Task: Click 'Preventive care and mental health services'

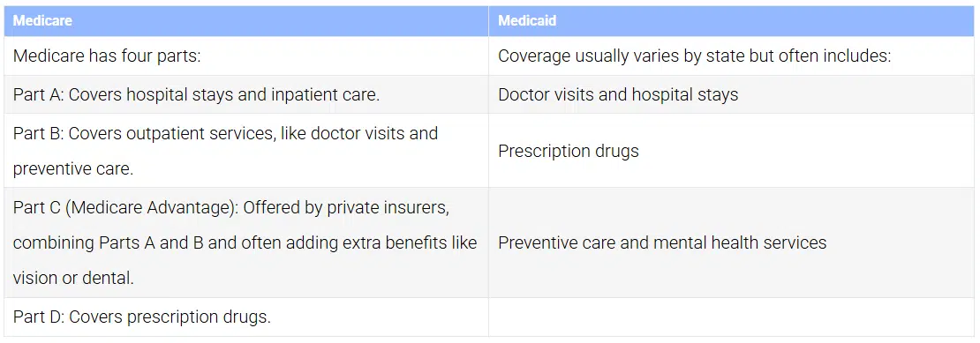Action: (x=662, y=242)
